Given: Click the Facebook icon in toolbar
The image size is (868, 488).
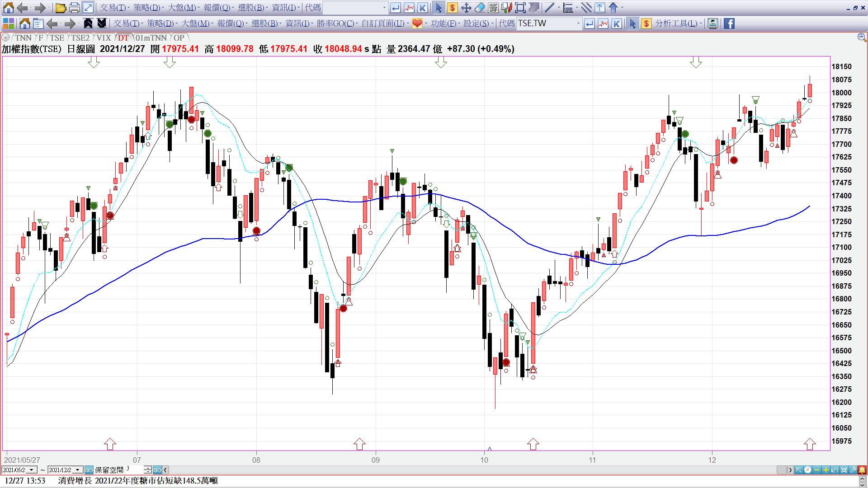Looking at the screenshot, I should pos(729,23).
